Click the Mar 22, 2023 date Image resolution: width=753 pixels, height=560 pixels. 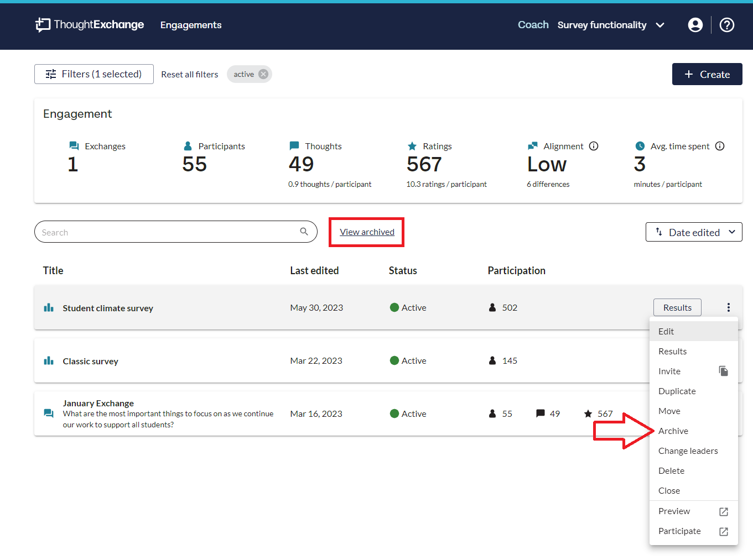click(316, 360)
